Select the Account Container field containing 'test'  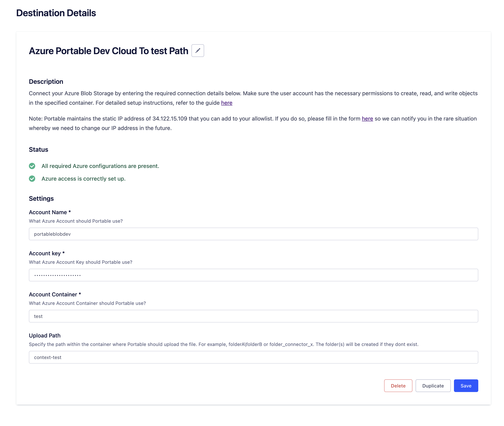(253, 316)
